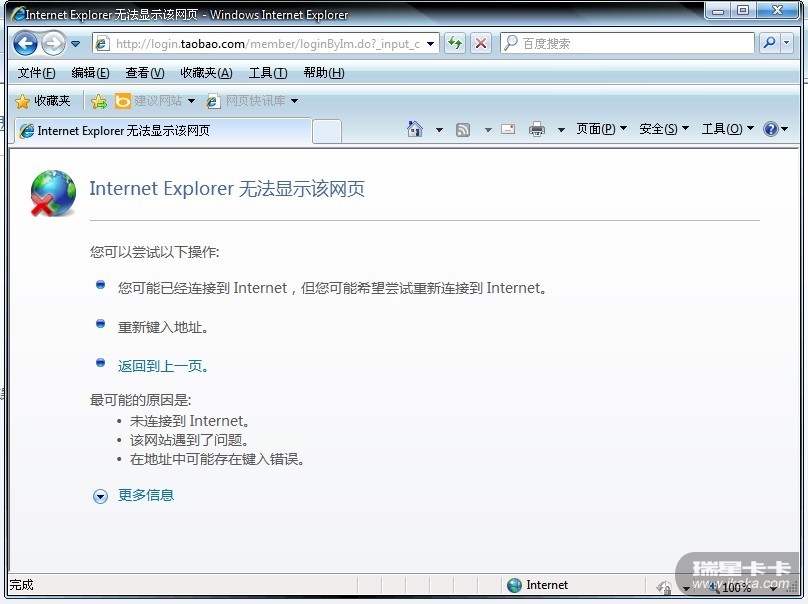808x604 pixels.
Task: Click the 完成 status bar text
Action: pyautogui.click(x=21, y=585)
